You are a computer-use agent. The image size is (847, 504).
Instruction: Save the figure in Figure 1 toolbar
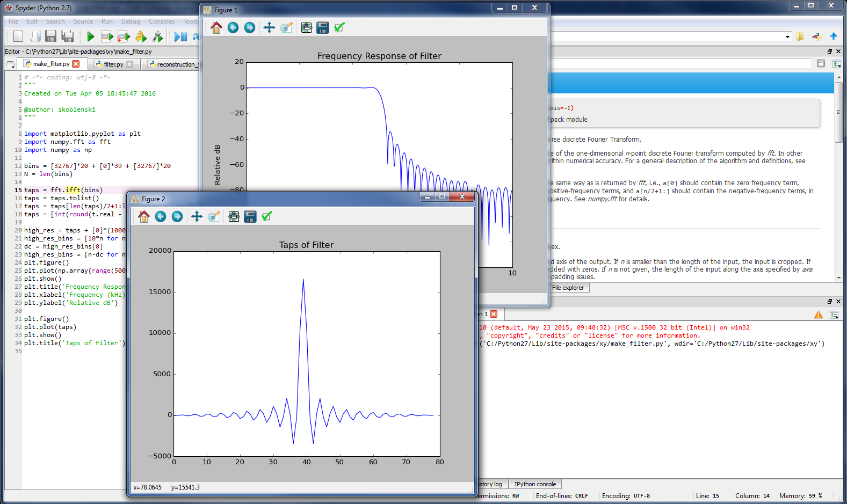[x=323, y=27]
